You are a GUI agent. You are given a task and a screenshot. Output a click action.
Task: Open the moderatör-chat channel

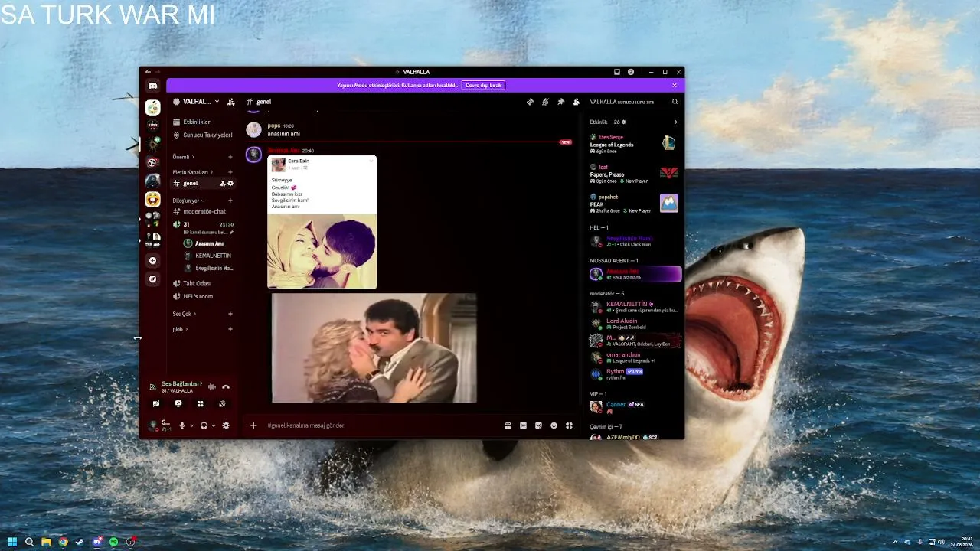click(203, 212)
